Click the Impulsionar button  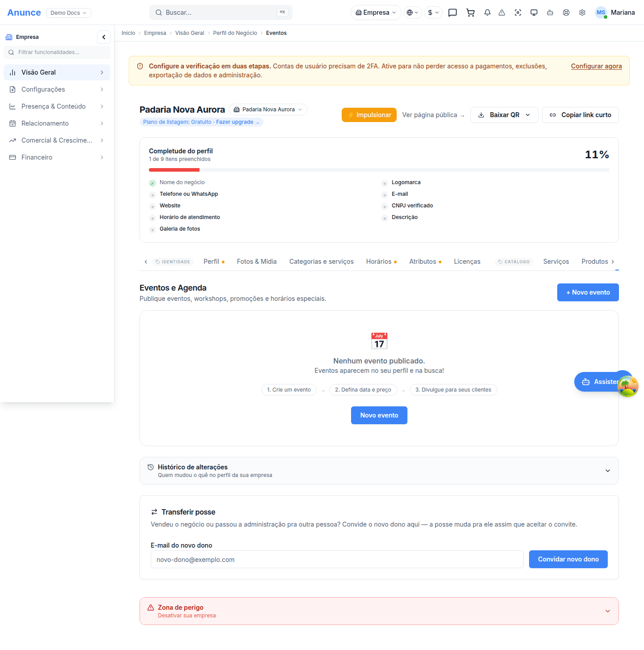(369, 115)
